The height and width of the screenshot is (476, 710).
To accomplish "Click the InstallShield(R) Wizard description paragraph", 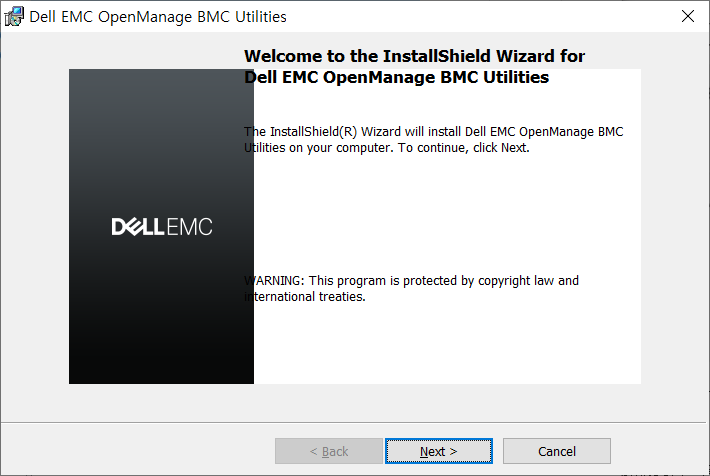I will tap(433, 139).
